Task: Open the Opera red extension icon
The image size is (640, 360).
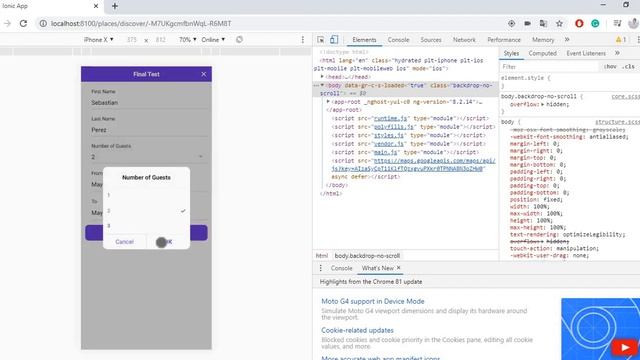Action: (x=579, y=24)
